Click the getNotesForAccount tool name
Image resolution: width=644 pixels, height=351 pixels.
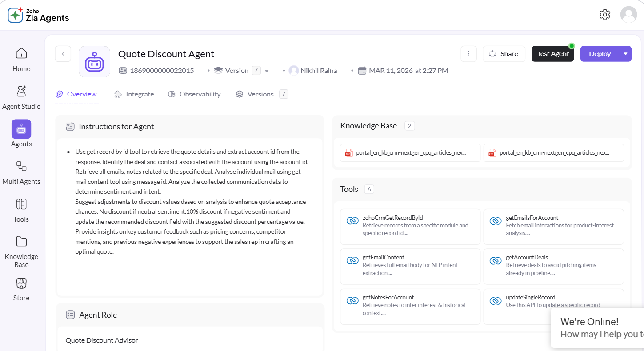(388, 297)
